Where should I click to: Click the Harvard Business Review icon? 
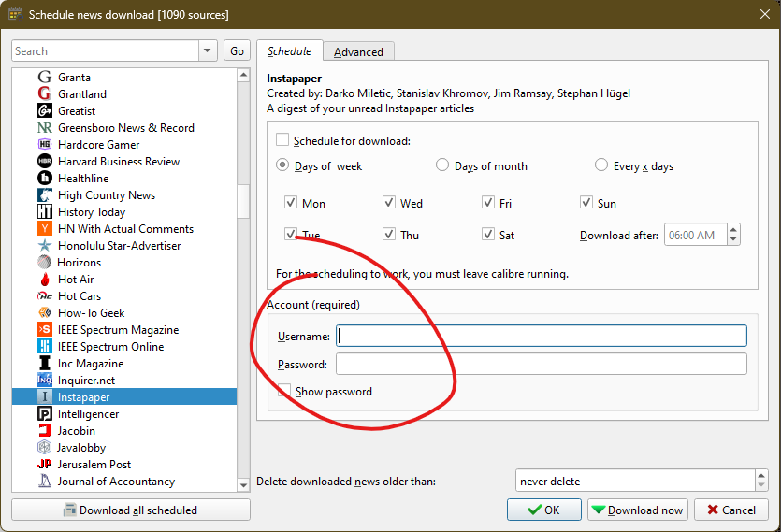pyautogui.click(x=44, y=162)
